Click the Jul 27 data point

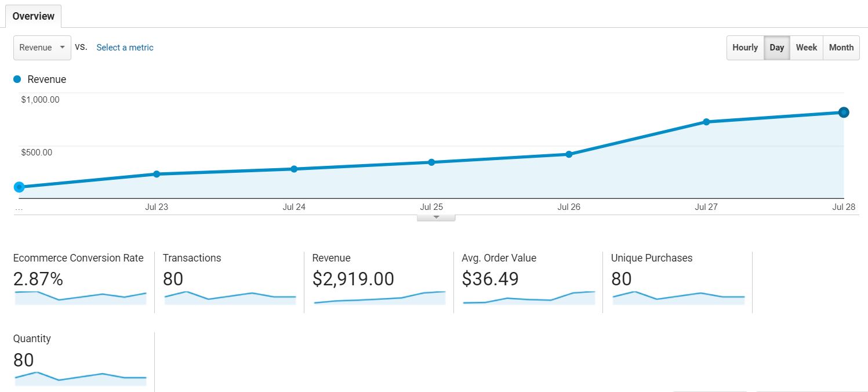(706, 122)
